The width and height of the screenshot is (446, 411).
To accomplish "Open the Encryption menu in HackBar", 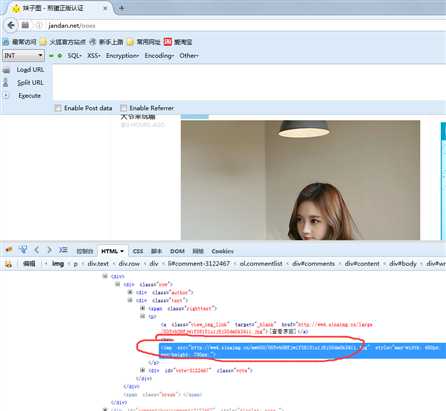I will pos(122,56).
